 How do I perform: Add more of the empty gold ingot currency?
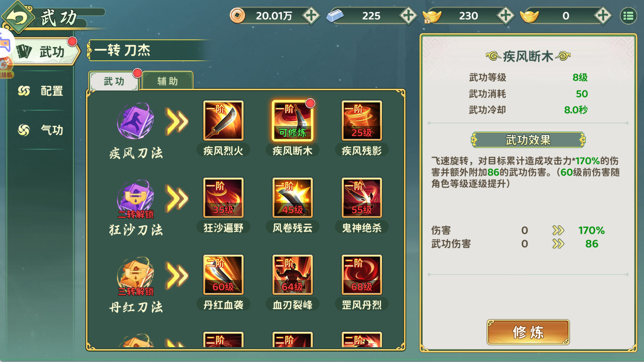pos(603,16)
